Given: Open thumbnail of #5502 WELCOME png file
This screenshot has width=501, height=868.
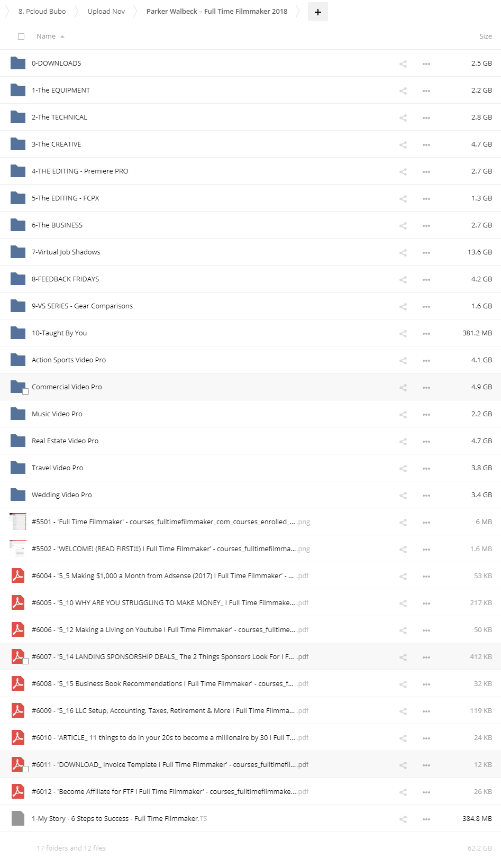Looking at the screenshot, I should pyautogui.click(x=18, y=549).
